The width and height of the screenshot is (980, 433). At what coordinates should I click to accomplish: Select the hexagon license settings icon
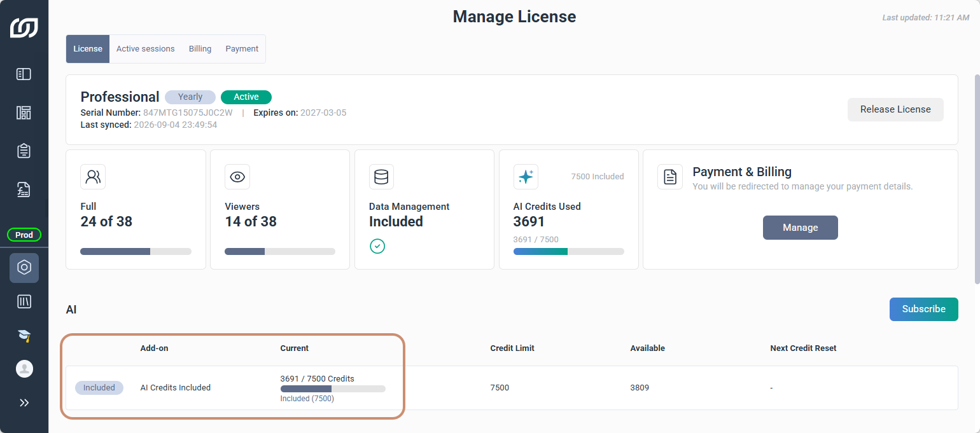24,268
